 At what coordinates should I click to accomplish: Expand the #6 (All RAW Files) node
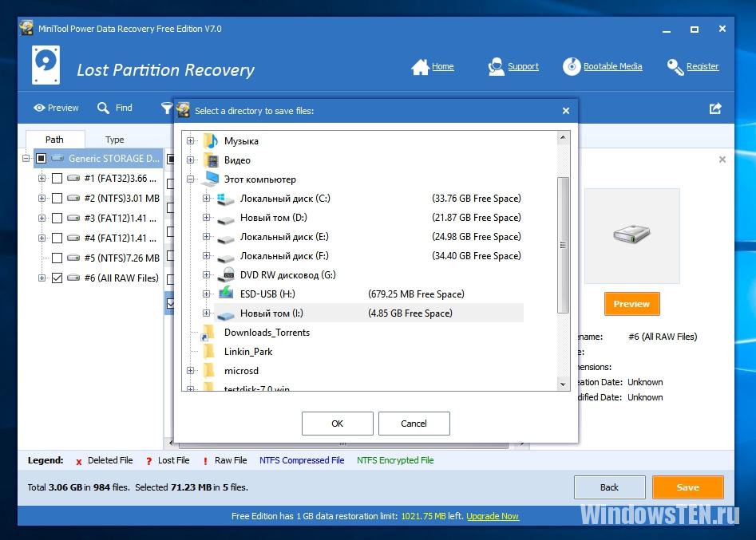point(42,278)
